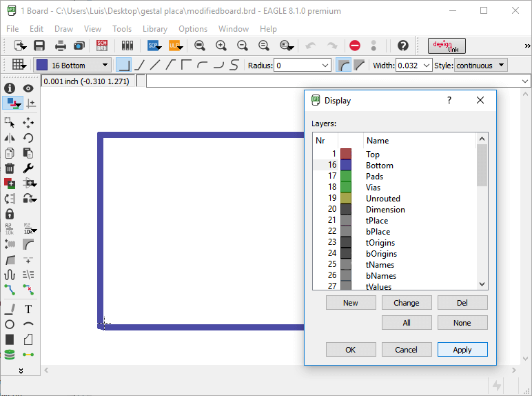Toggle the straight any-angle wire bend
Viewport: 532px width, 396px height.
[155, 65]
